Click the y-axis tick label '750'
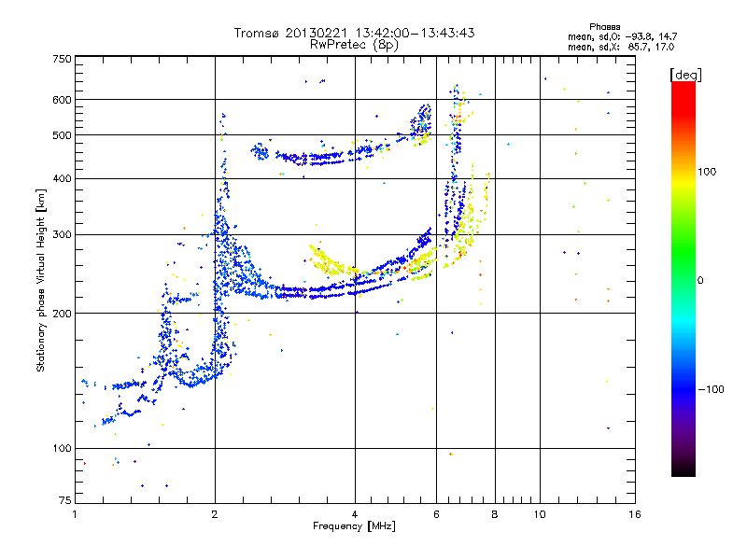The height and width of the screenshot is (560, 747). pyautogui.click(x=62, y=59)
